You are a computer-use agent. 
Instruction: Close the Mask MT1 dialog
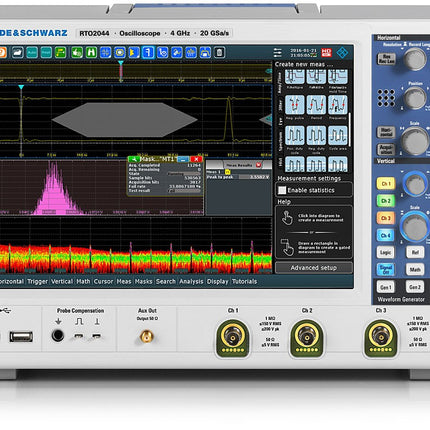point(196,159)
